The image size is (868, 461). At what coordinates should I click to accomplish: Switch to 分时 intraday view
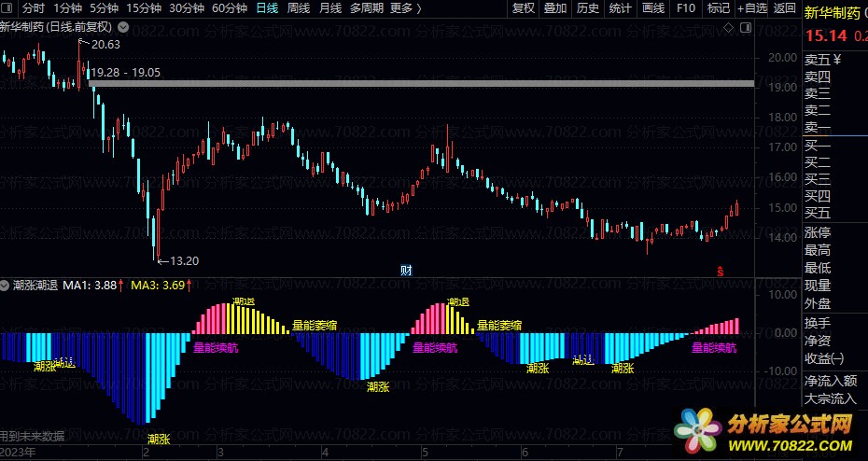[x=34, y=7]
